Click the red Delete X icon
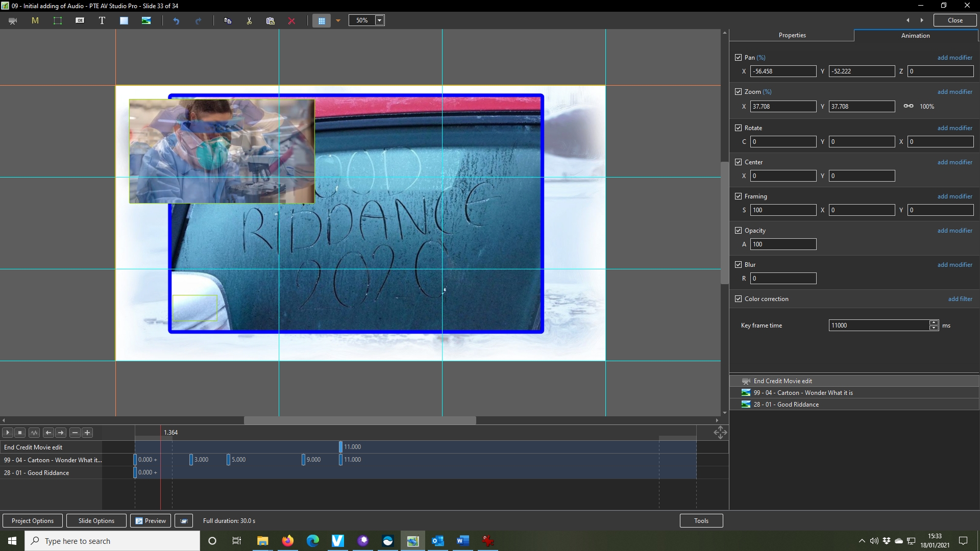 [x=291, y=21]
